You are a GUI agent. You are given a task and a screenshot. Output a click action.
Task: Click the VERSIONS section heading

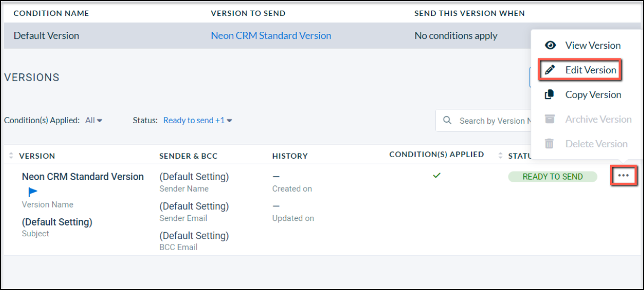point(32,78)
